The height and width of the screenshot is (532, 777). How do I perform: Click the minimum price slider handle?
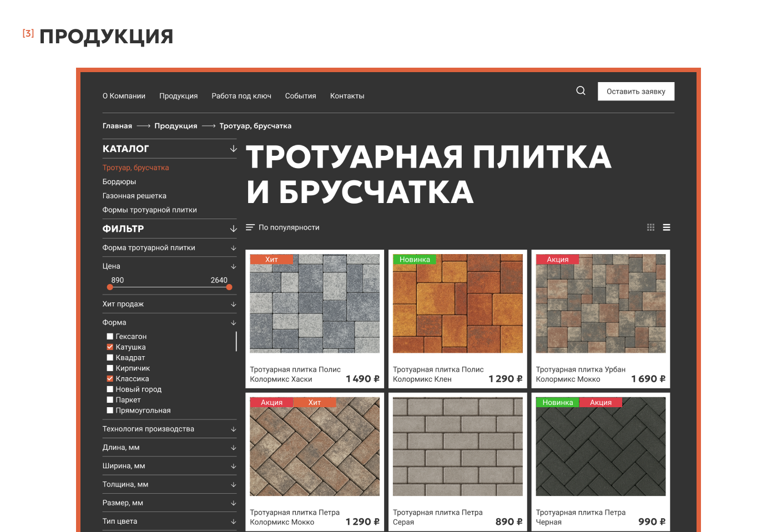[x=110, y=287]
